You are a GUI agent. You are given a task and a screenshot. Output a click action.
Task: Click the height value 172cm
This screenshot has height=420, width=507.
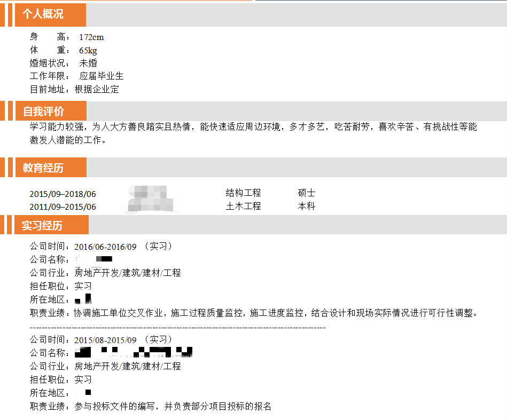91,37
